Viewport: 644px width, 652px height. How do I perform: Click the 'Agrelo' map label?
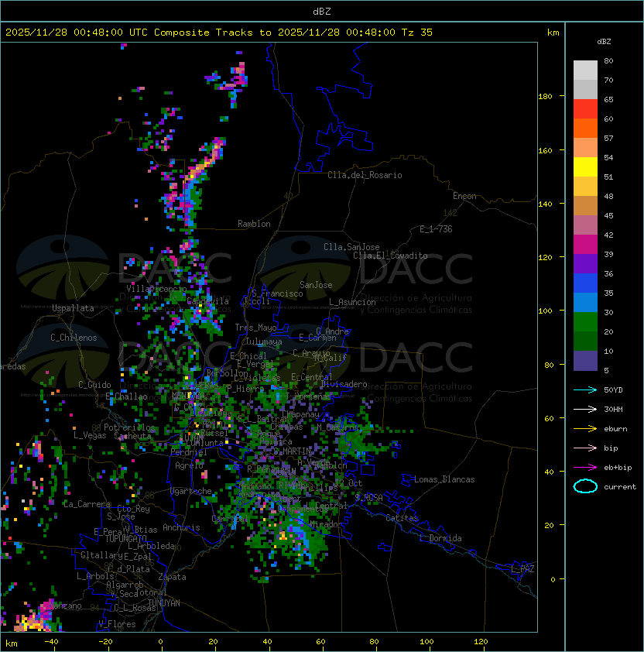pos(189,465)
